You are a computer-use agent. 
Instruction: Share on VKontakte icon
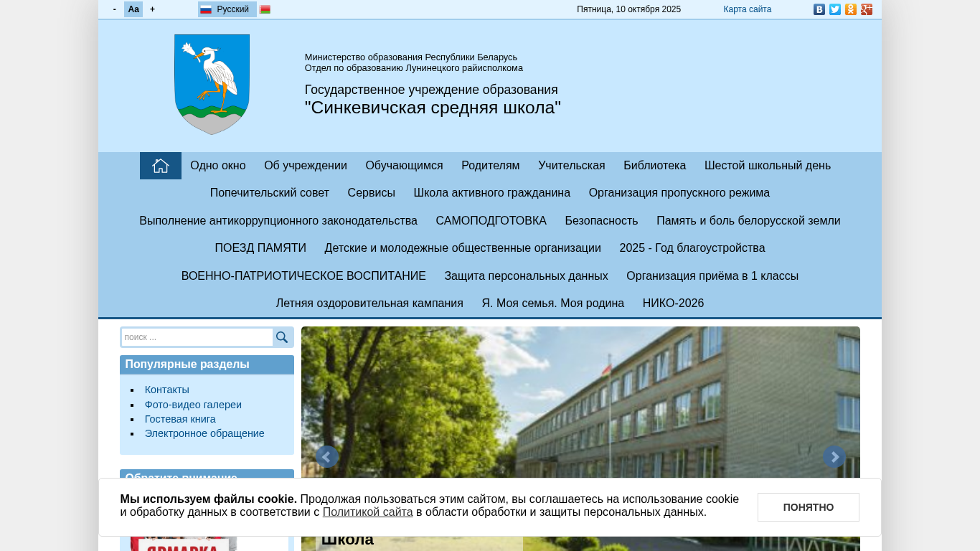819,9
